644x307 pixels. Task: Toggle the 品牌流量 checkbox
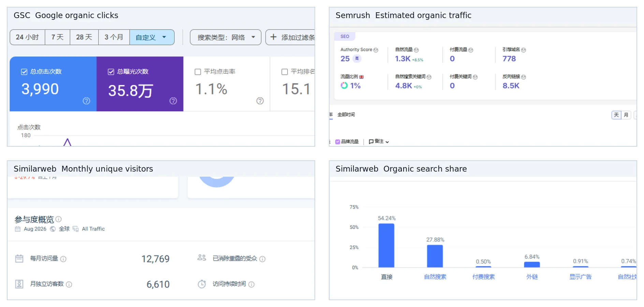click(338, 142)
